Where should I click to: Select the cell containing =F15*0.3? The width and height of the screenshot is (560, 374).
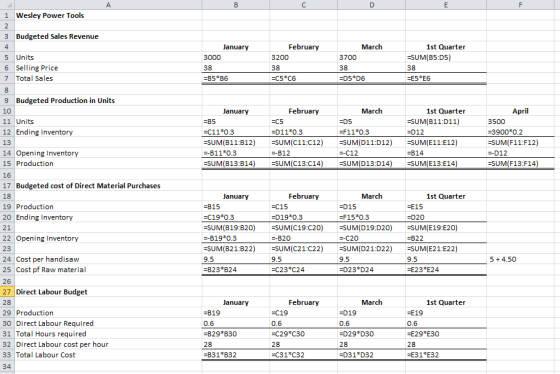[x=371, y=217]
